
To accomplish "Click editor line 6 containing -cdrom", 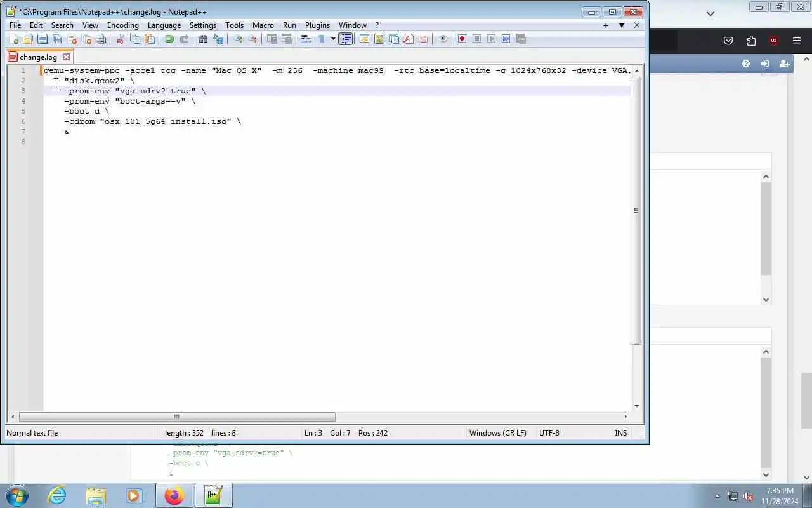I will point(337,121).
